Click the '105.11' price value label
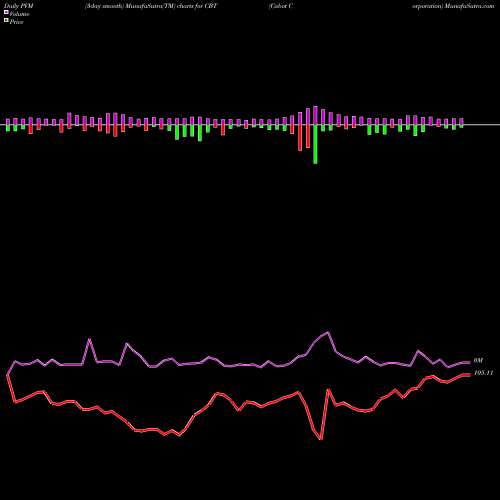 [483, 373]
